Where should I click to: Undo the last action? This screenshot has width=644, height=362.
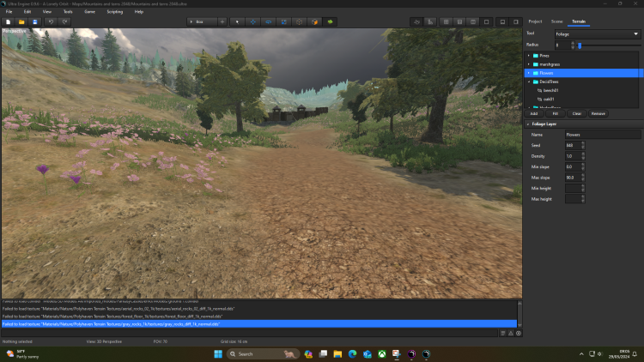tap(51, 21)
